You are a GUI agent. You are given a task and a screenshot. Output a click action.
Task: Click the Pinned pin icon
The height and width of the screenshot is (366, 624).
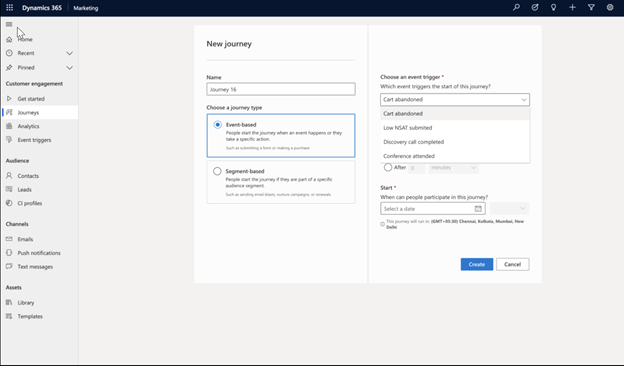pyautogui.click(x=9, y=68)
